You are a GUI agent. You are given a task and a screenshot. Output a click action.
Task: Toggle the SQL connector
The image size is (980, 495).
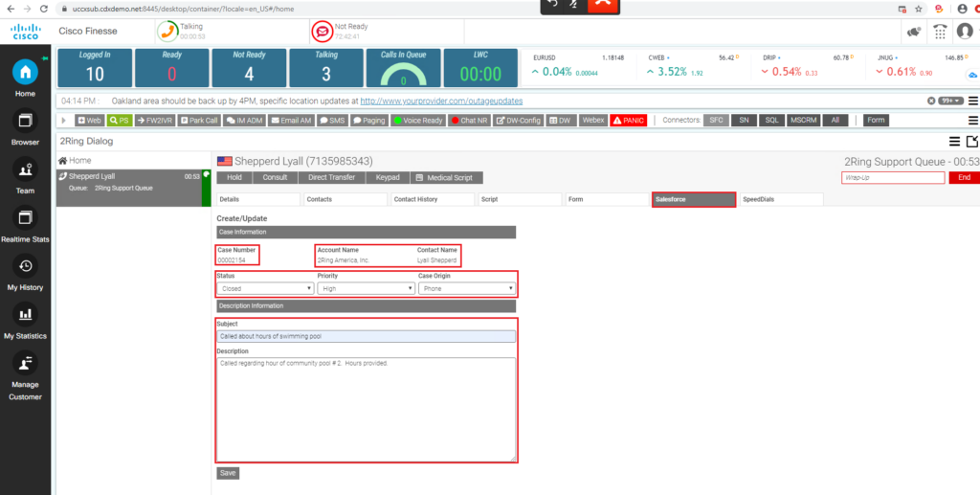pos(772,120)
